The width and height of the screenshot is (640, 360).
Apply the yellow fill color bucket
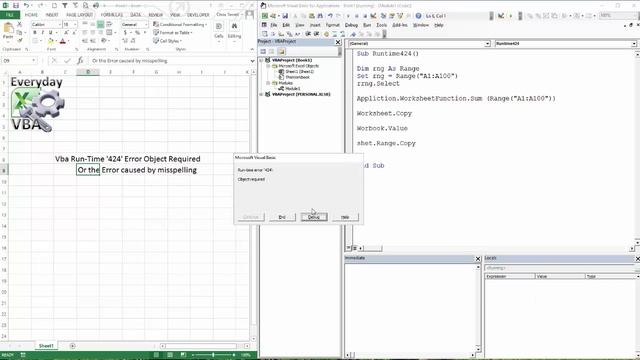[x=51, y=41]
